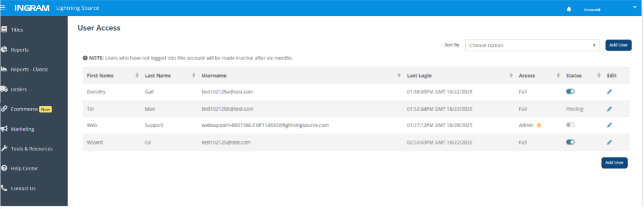Open Titles in the sidebar
Viewport: 644px width, 209px height.
[x=17, y=30]
